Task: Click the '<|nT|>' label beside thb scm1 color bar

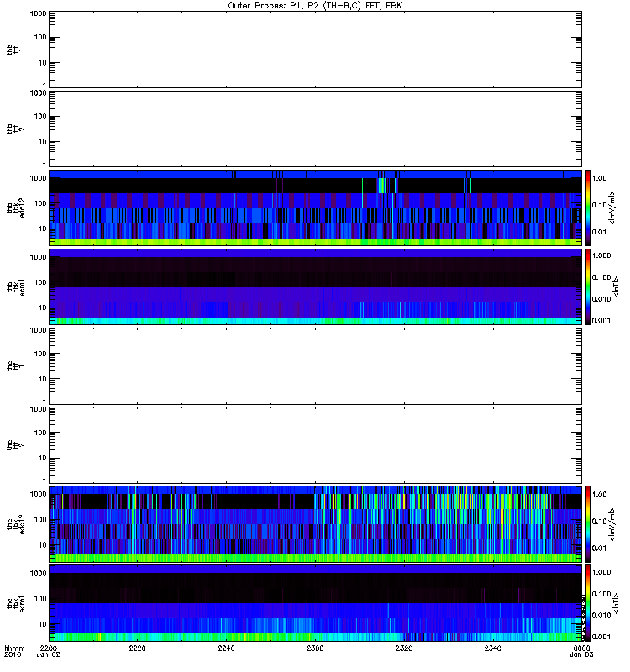Action: 617,286
